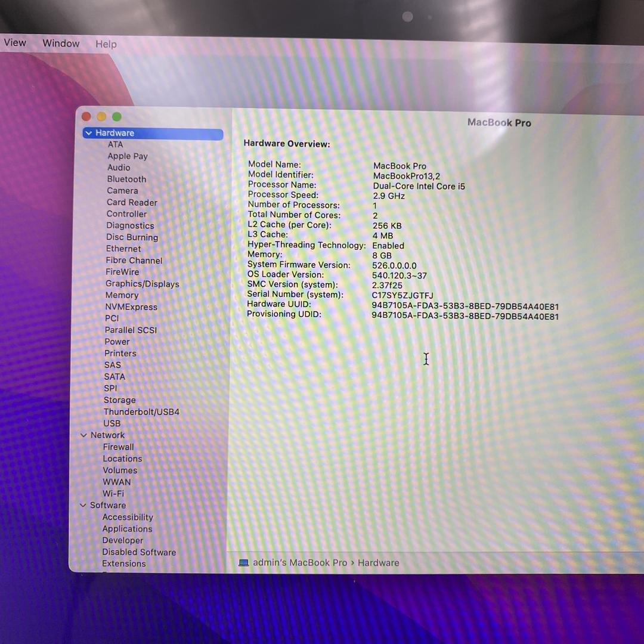Select WWAN under Network
Viewport: 644px width, 644px height.
click(117, 482)
